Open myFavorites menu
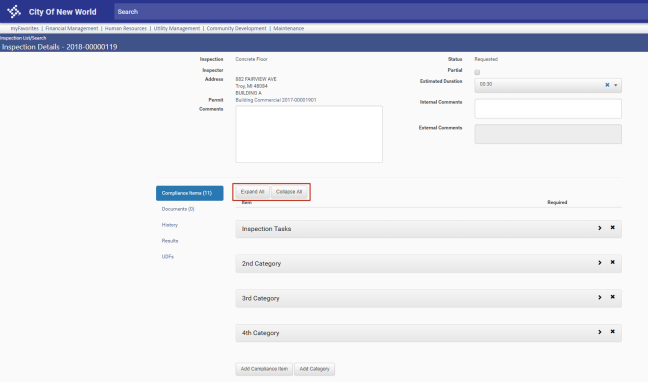648x382 pixels. pyautogui.click(x=24, y=29)
